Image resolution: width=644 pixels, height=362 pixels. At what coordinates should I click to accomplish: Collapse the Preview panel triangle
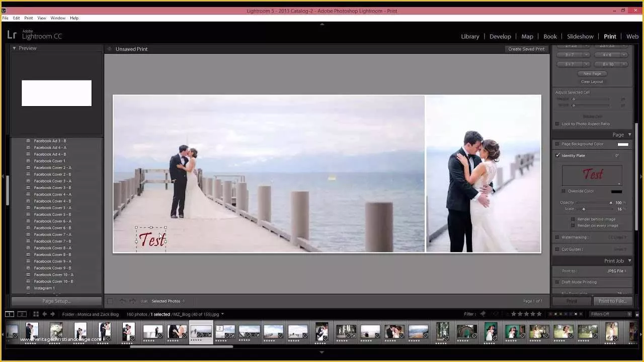click(x=14, y=48)
